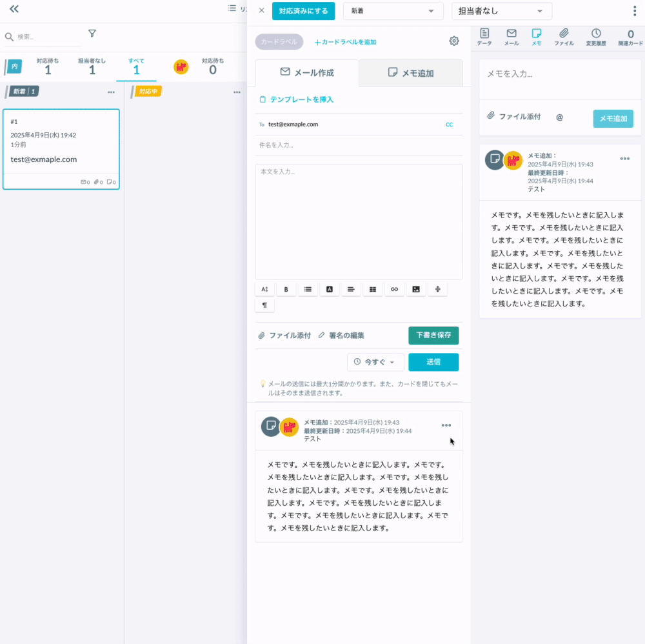Click the 内 badge
This screenshot has width=645, height=644.
coord(14,66)
